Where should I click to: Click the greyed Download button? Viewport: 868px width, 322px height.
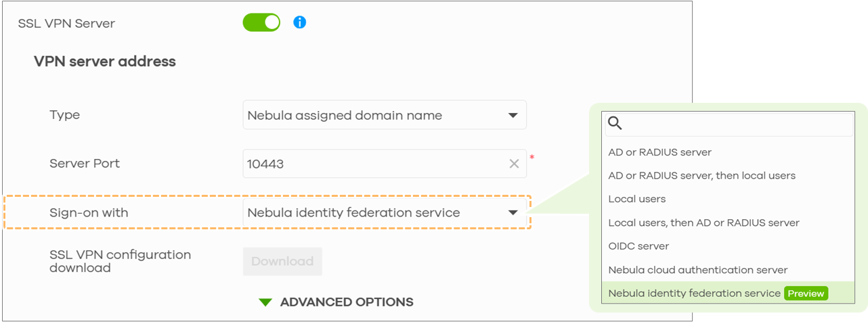click(282, 261)
